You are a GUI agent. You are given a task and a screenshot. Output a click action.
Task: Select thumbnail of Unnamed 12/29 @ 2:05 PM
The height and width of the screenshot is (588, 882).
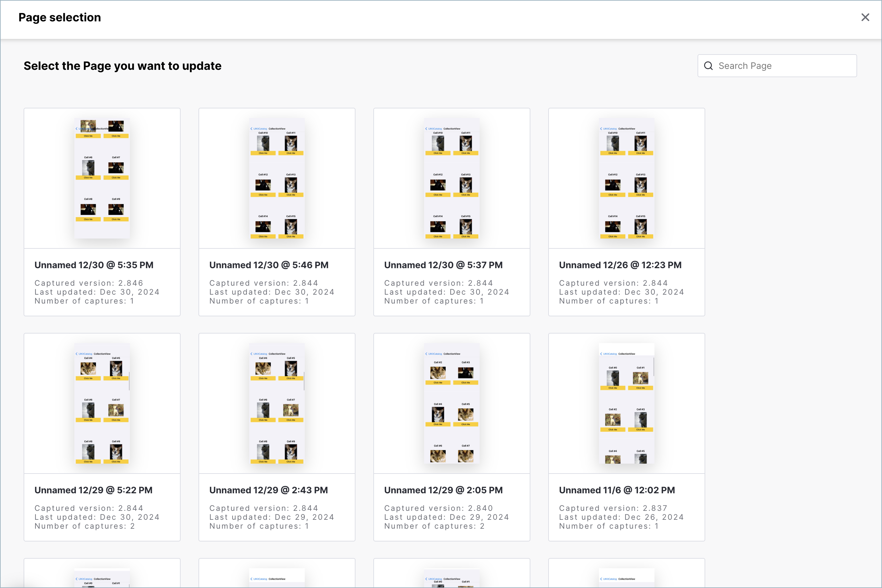452,403
